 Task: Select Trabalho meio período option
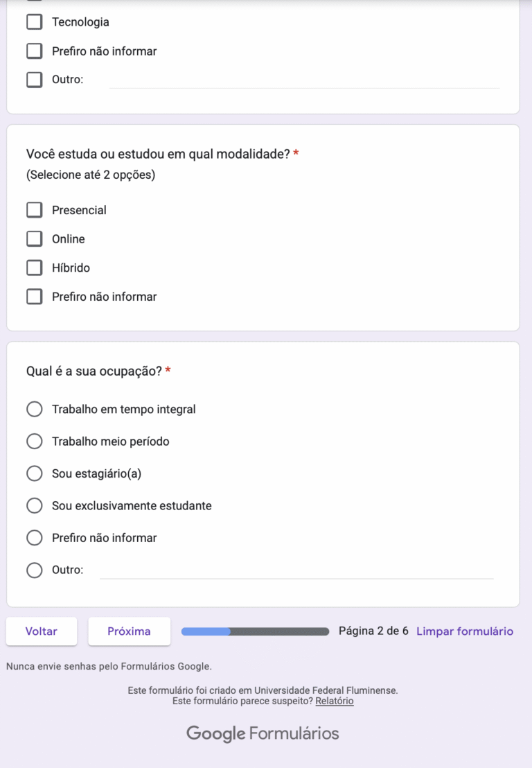pos(35,442)
